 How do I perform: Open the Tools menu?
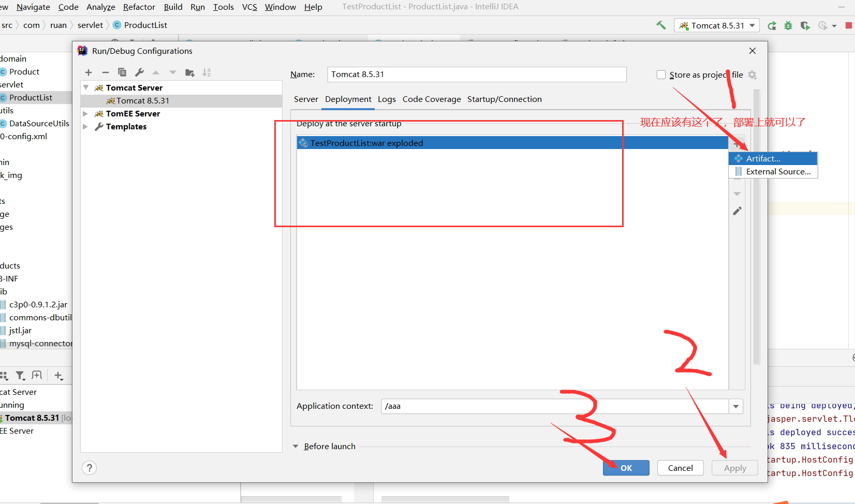click(x=224, y=7)
